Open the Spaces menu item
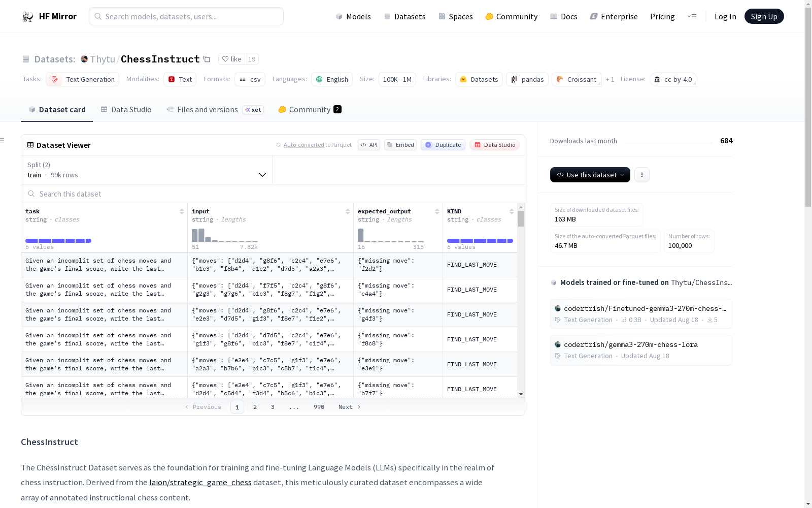Screen dimensions: 812x508 pyautogui.click(x=456, y=17)
